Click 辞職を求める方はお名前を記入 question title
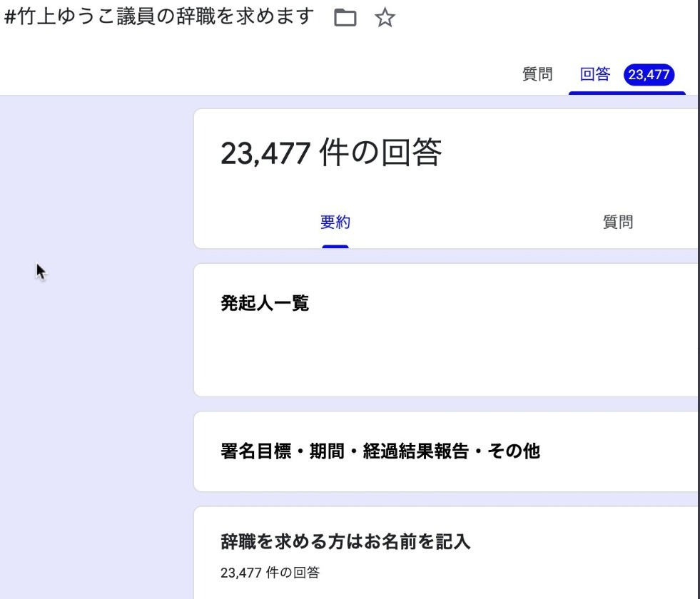 pyautogui.click(x=345, y=541)
